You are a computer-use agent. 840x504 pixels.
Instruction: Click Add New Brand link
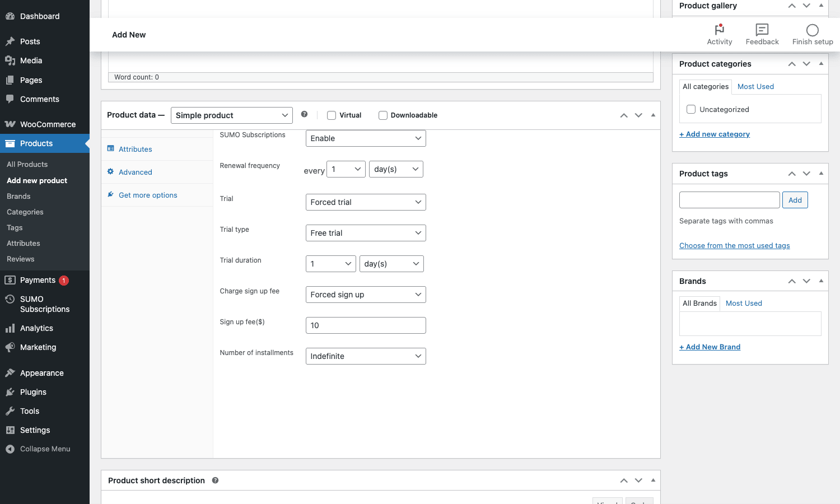[x=710, y=347]
